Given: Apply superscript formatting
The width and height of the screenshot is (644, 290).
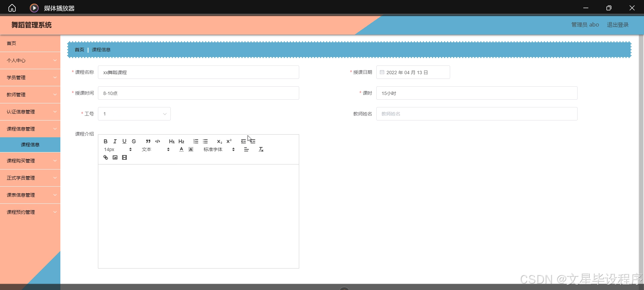Looking at the screenshot, I should pos(229,141).
